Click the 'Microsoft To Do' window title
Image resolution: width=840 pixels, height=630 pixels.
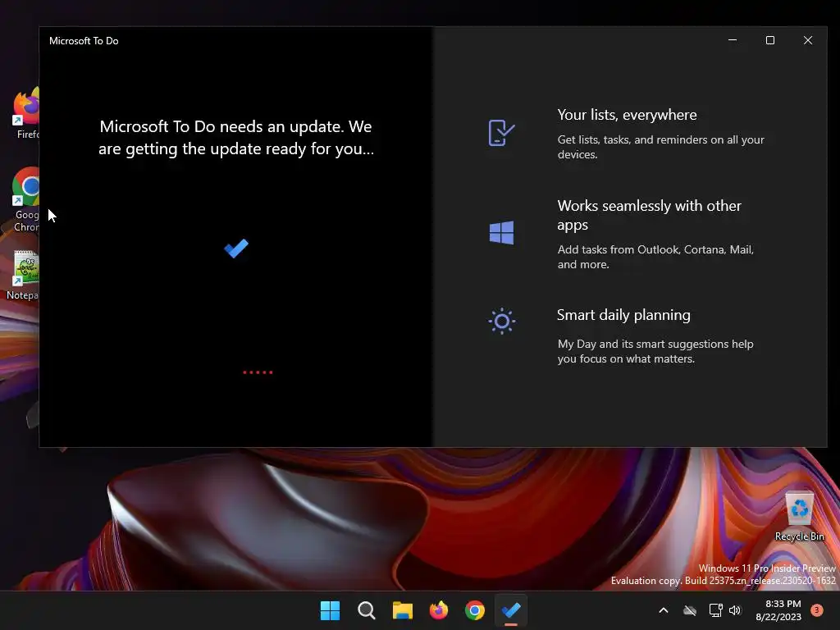point(84,41)
